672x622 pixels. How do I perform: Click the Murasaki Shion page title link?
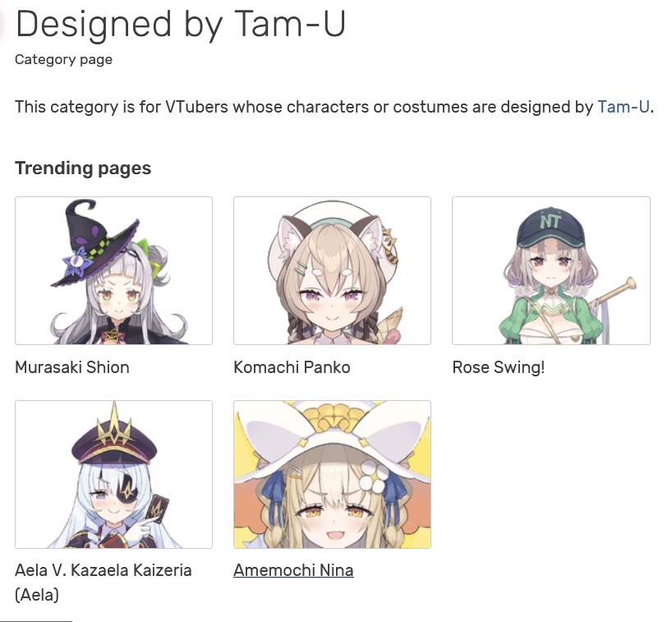[x=72, y=367]
